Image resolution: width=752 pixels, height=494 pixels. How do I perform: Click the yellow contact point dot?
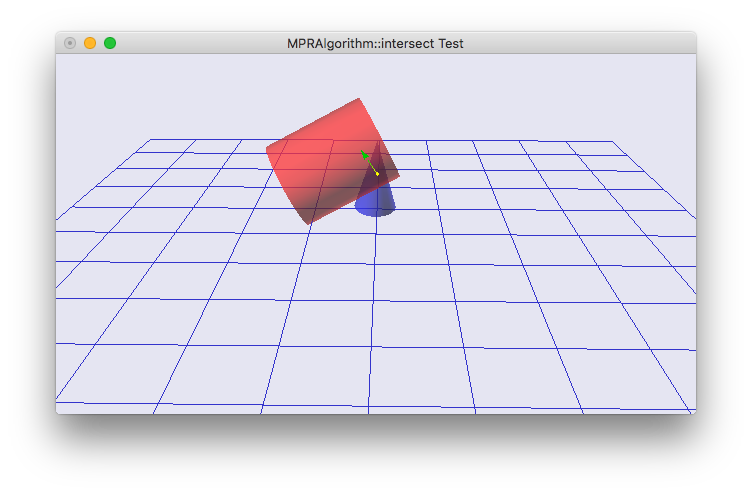[x=377, y=174]
